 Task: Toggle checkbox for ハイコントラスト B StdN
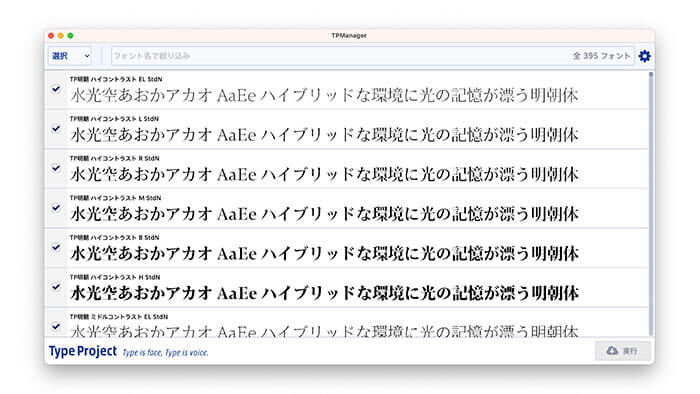(56, 247)
